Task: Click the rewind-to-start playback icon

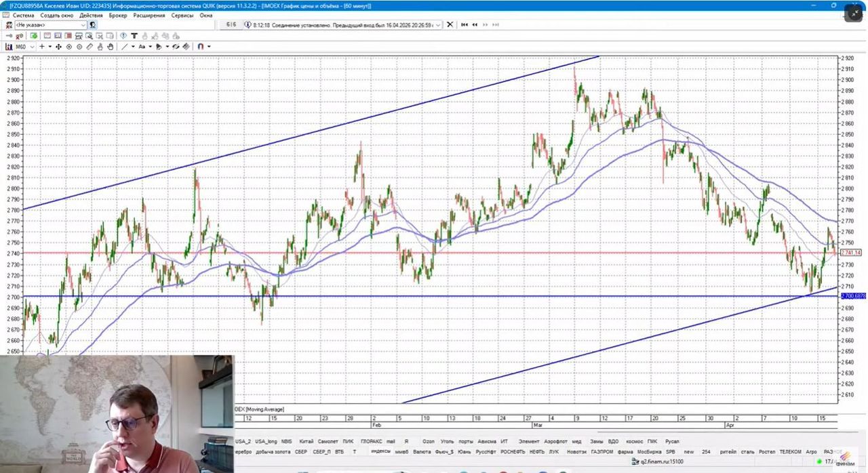Action: pos(465,24)
